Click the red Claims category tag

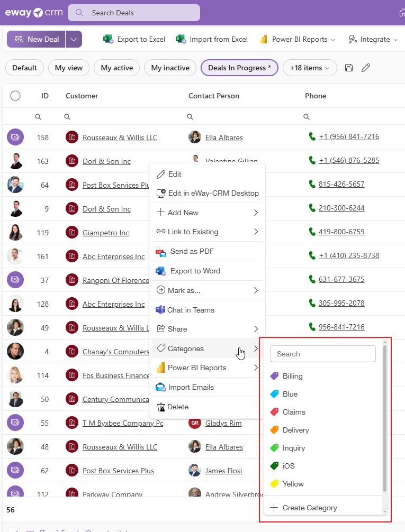pos(275,412)
